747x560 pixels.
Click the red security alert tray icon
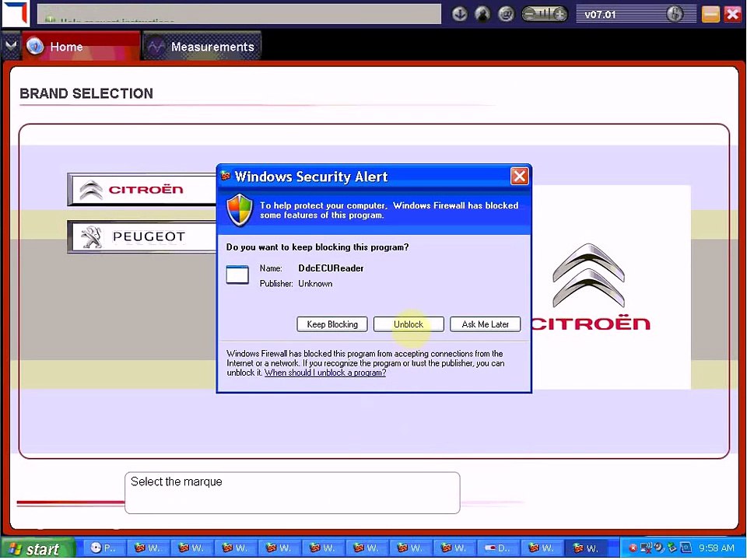pyautogui.click(x=633, y=548)
